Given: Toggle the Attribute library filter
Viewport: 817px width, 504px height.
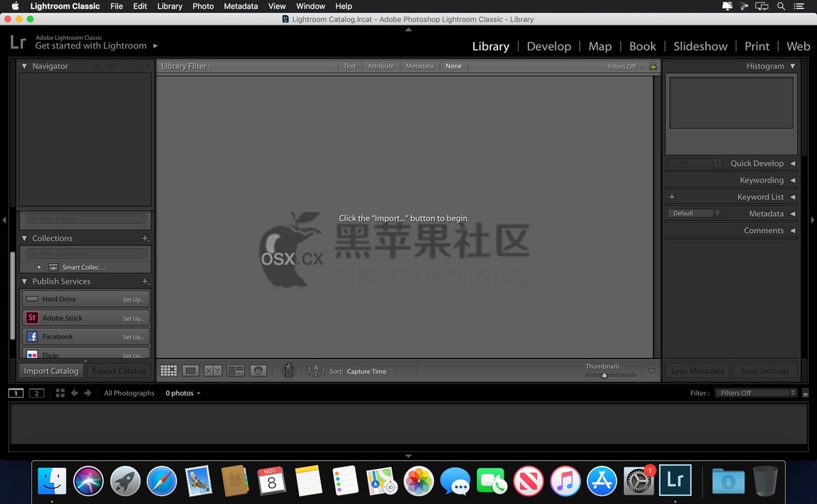Looking at the screenshot, I should point(381,66).
